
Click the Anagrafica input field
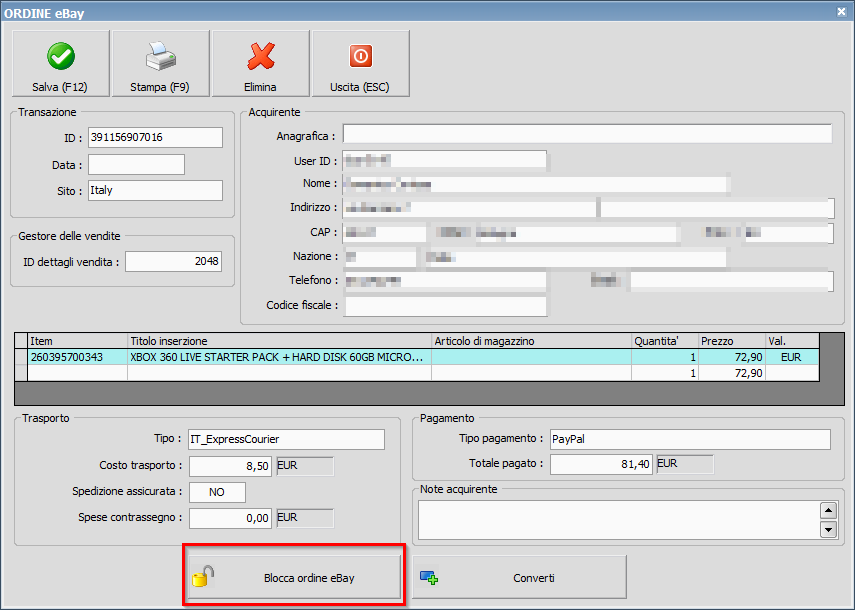tap(587, 134)
